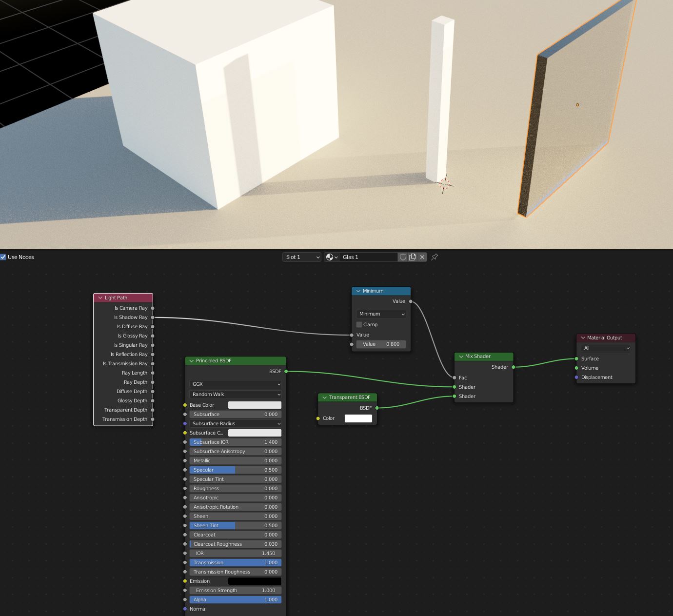
Task: Open the GGX distribution dropdown
Action: [x=236, y=384]
